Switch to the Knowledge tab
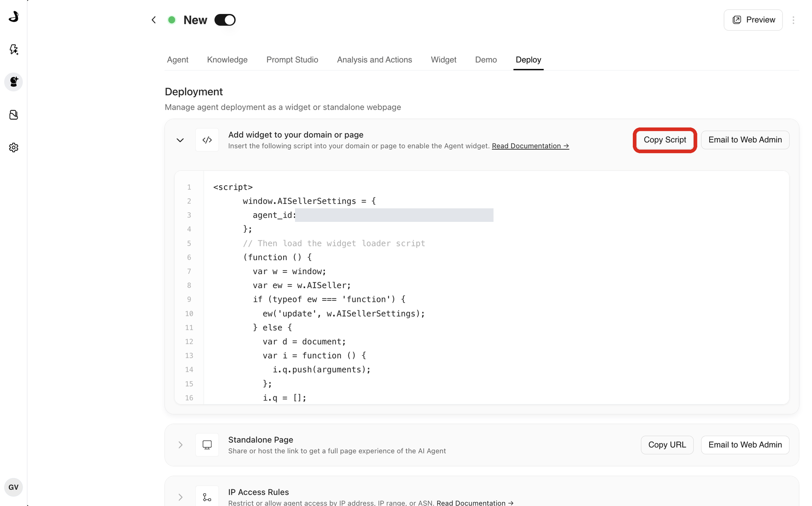Screen dimensions: 812x506 point(227,60)
